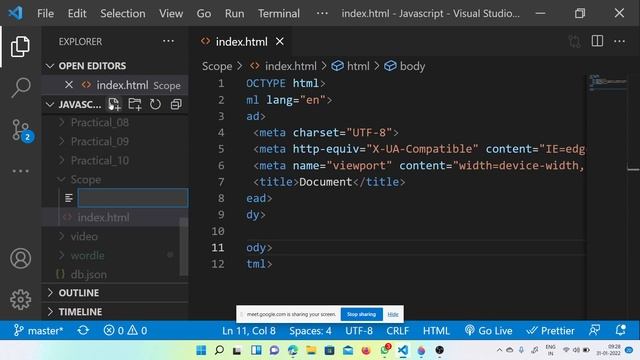The width and height of the screenshot is (640, 360).
Task: Open the Explorer view in activity bar
Action: (x=20, y=46)
